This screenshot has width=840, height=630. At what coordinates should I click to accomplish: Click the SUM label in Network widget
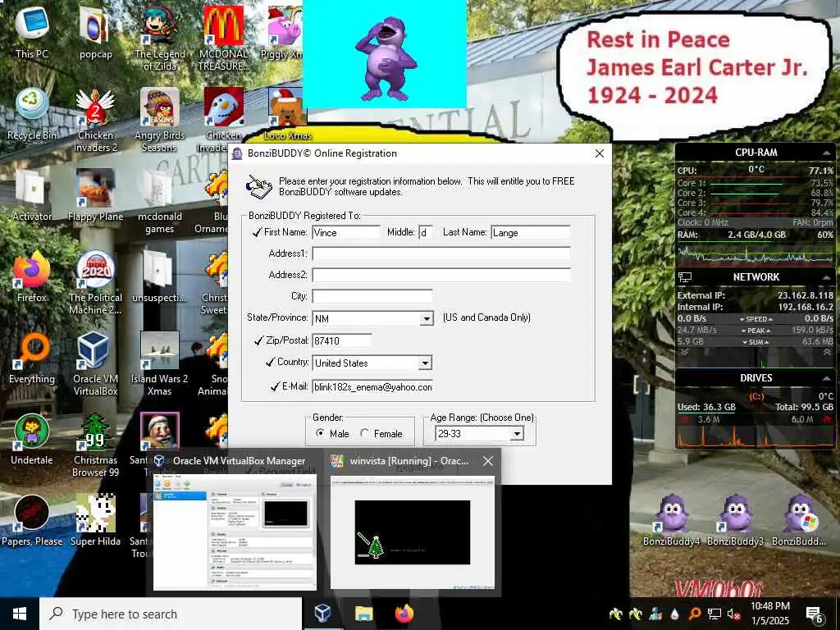(756, 342)
